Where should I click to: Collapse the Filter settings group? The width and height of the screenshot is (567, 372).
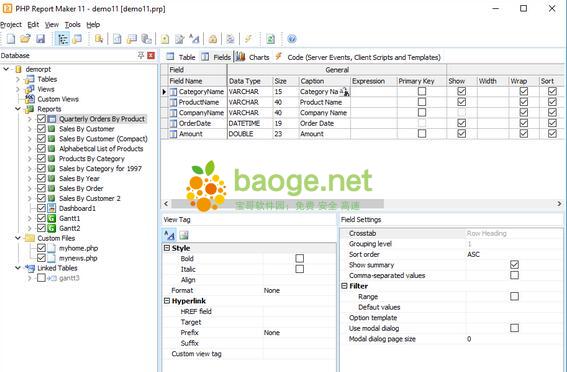pyautogui.click(x=344, y=286)
